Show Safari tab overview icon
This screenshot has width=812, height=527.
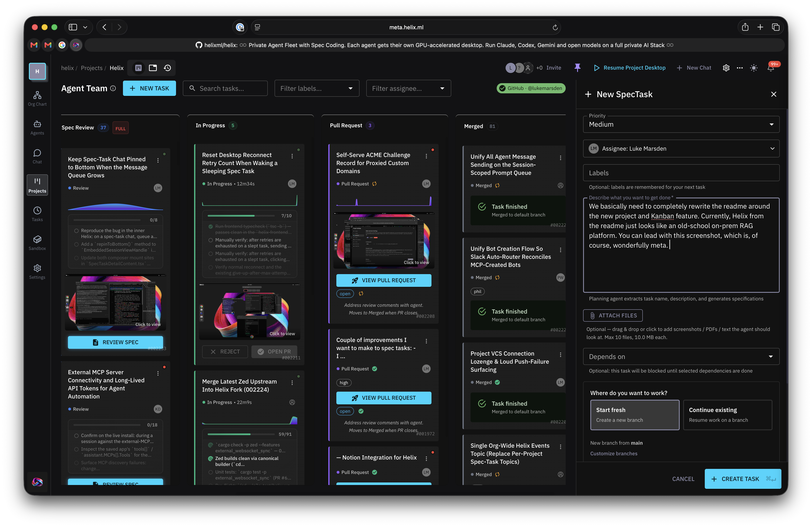(x=775, y=27)
